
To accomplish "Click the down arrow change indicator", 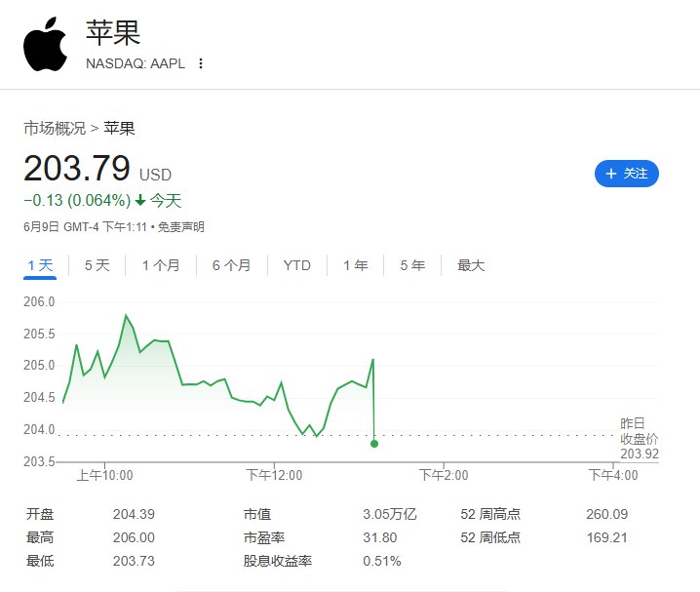I will pyautogui.click(x=140, y=201).
